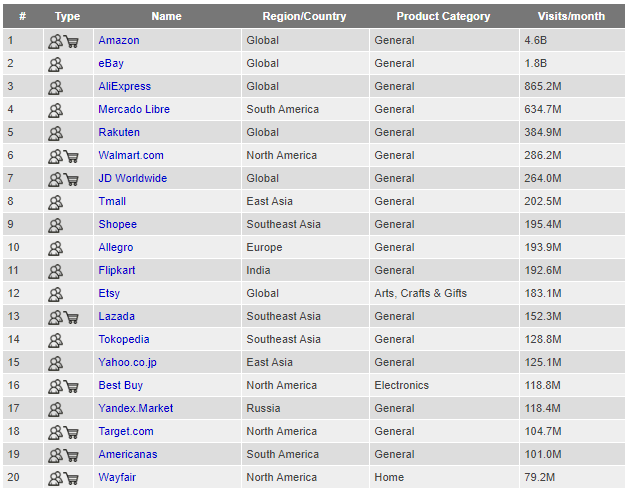629x488 pixels.
Task: Click the type icon in Etsy row
Action: [55, 294]
